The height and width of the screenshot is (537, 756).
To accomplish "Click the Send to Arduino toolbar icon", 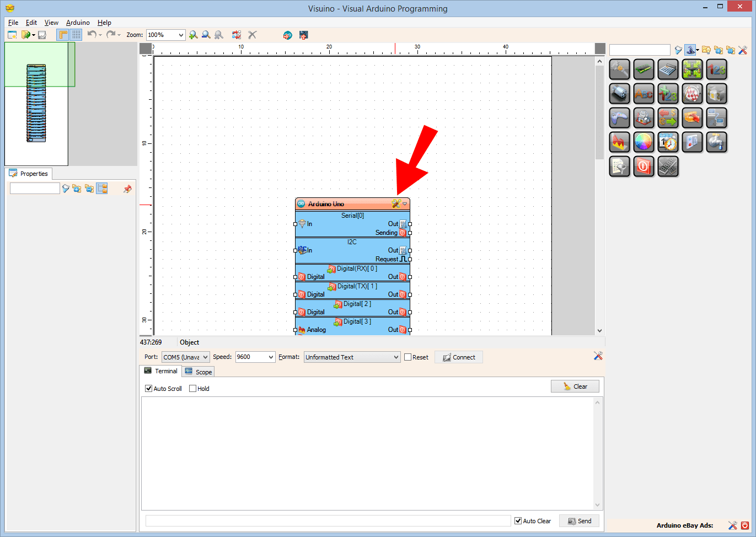I will pyautogui.click(x=303, y=35).
